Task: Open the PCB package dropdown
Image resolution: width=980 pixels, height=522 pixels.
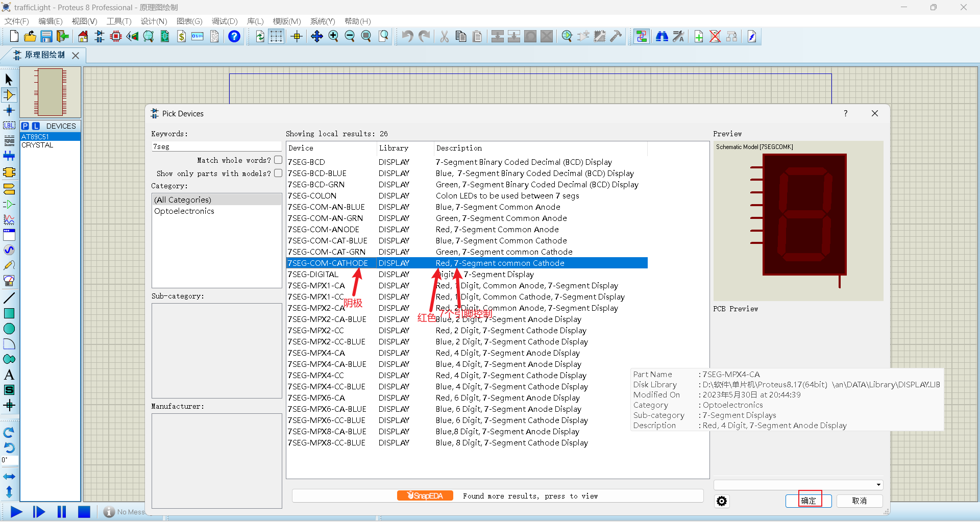Action: [x=798, y=485]
